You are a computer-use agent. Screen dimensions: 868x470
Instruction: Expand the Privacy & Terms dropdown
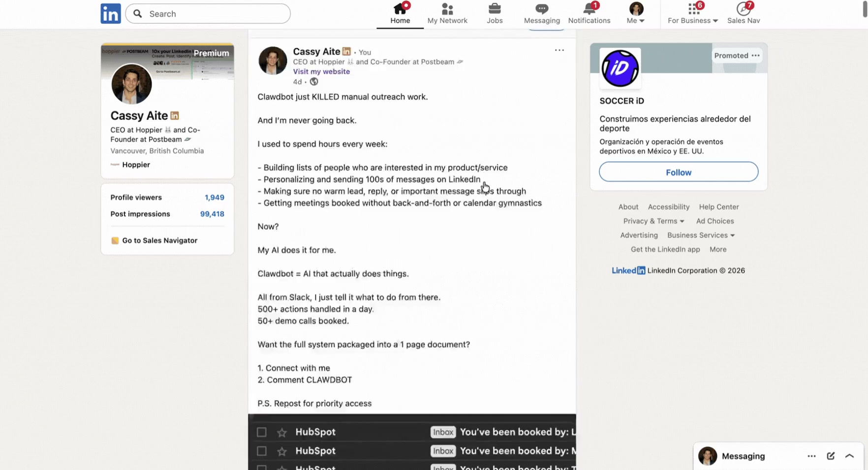[653, 221]
